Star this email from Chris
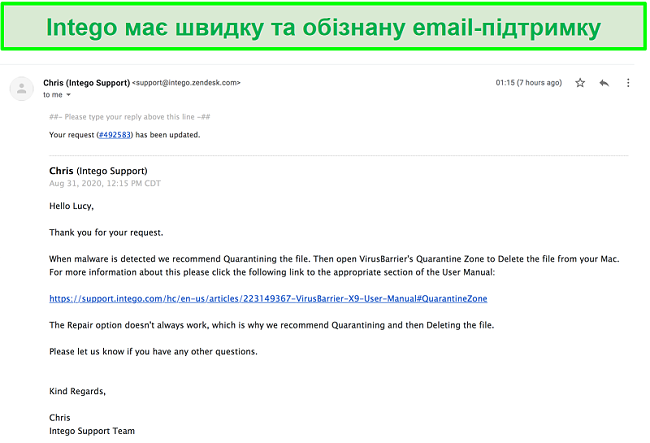This screenshot has height=443, width=650. (x=580, y=83)
